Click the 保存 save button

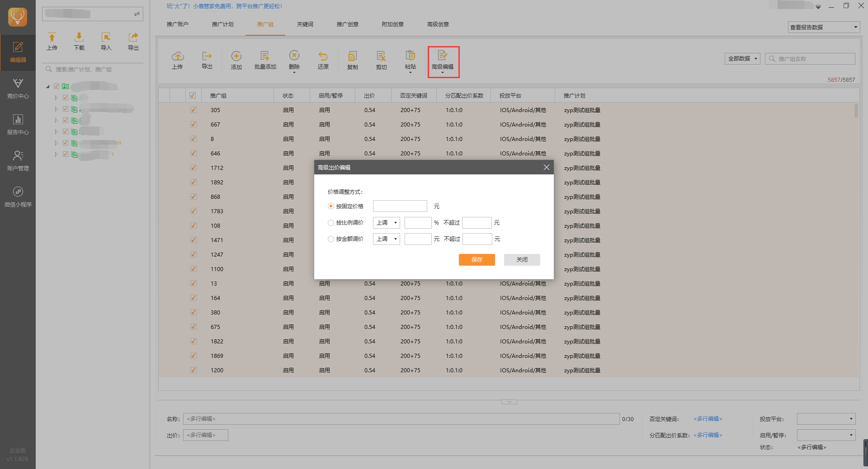coord(477,260)
